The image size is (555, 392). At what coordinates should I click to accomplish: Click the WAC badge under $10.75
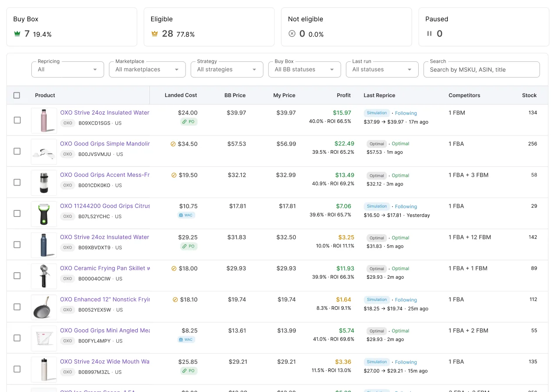pyautogui.click(x=186, y=215)
